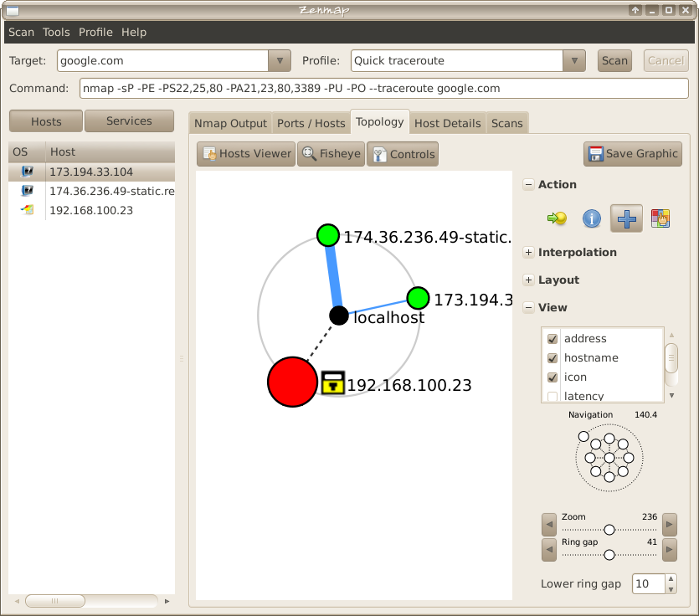The height and width of the screenshot is (616, 699).
Task: Click Save Graphic to export the topology
Action: [632, 153]
